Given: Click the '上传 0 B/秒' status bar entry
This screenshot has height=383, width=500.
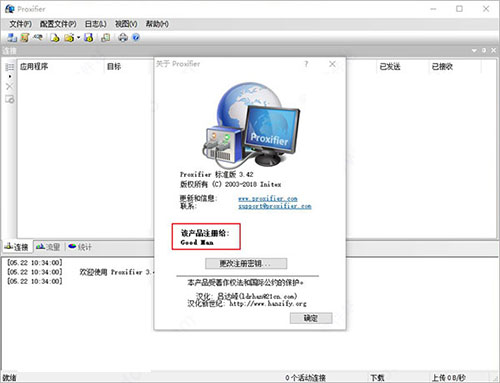Looking at the screenshot, I should [x=449, y=378].
